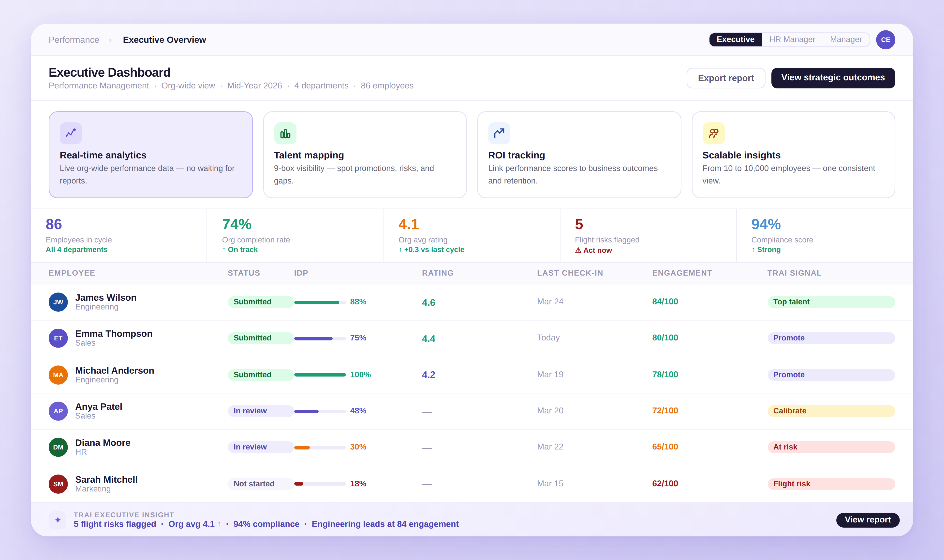Click the Export report button
The image size is (944, 560).
click(725, 78)
